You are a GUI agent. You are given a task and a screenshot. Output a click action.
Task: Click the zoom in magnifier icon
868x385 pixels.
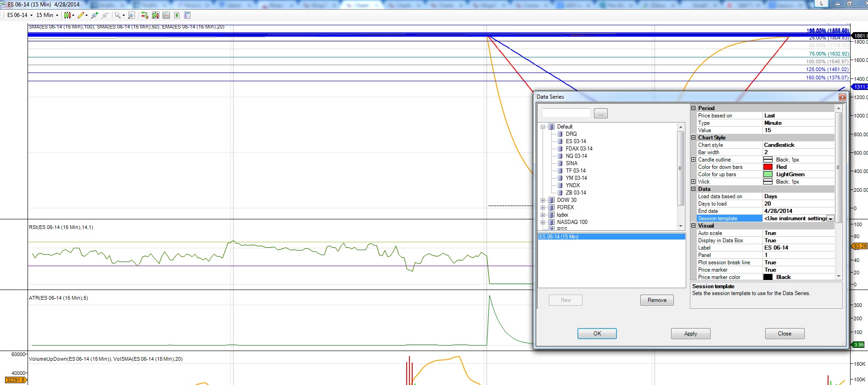point(95,15)
